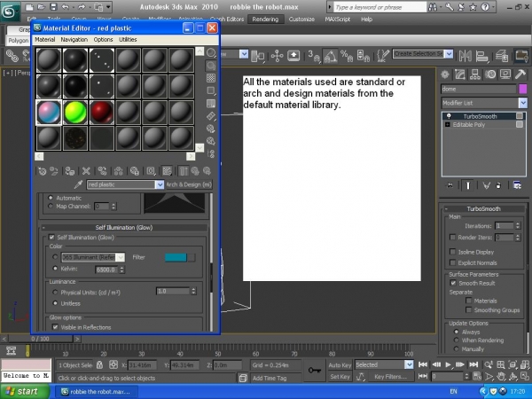Enable Self Illumination (Glow) checkbox
Viewport: 532px width, 399px height.
click(x=51, y=237)
